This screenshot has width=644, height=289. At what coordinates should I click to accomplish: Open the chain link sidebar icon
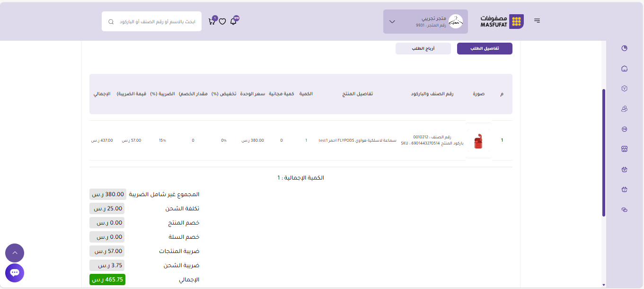coord(624,209)
